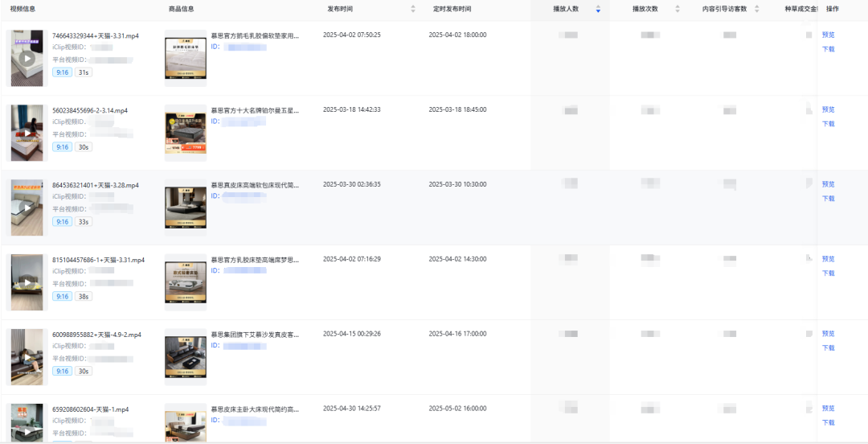The height and width of the screenshot is (444, 868).
Task: Sort by 播放人数 column arrows
Action: click(598, 10)
